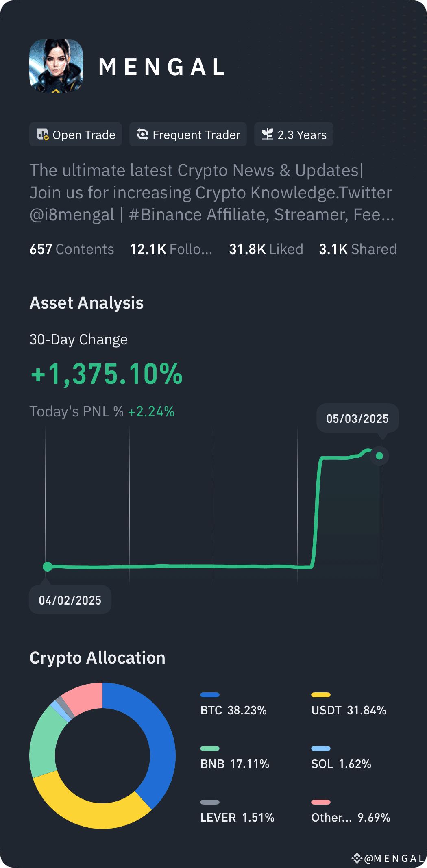Click the BTC blue legend marker
This screenshot has height=868, width=427.
click(210, 694)
